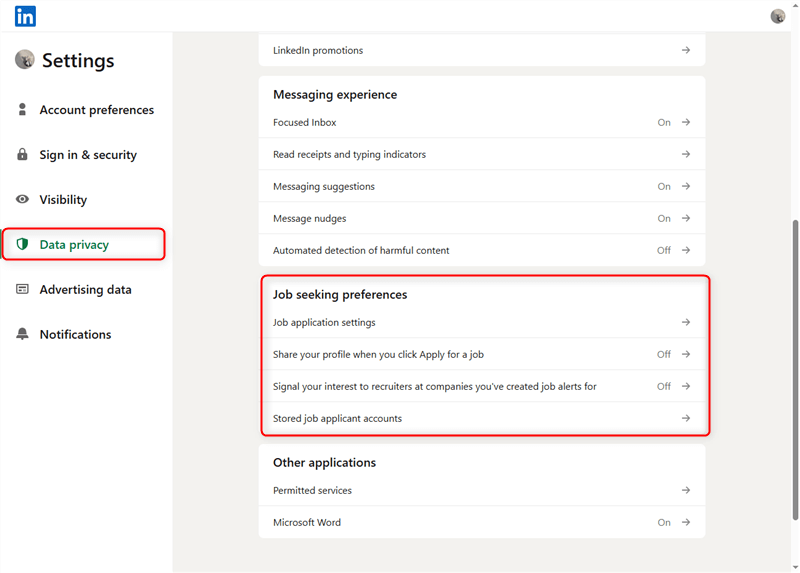Screen dimensions: 800x573
Task: Click the Account preferences person icon
Action: pyautogui.click(x=22, y=109)
